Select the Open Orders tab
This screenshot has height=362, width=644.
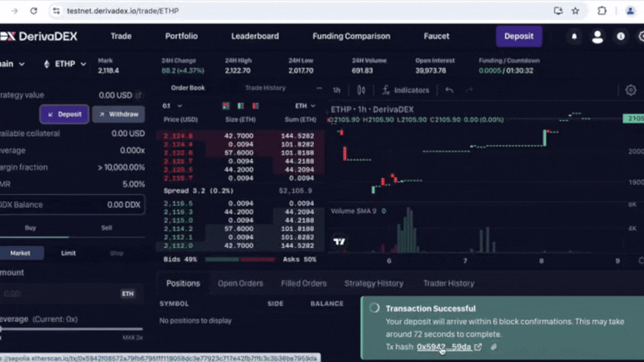click(240, 284)
